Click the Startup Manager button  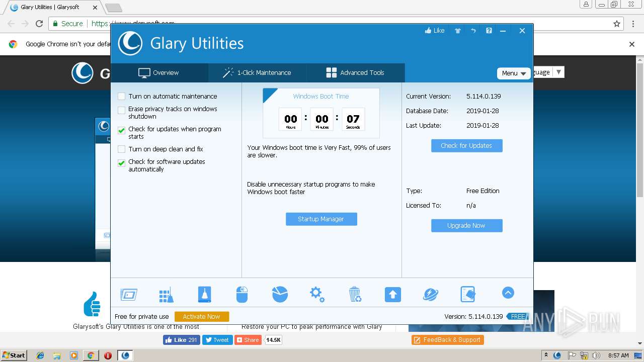click(321, 219)
